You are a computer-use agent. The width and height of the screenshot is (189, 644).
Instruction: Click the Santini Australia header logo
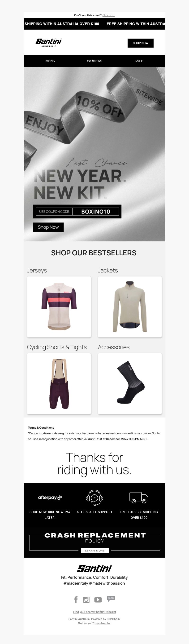(49, 43)
